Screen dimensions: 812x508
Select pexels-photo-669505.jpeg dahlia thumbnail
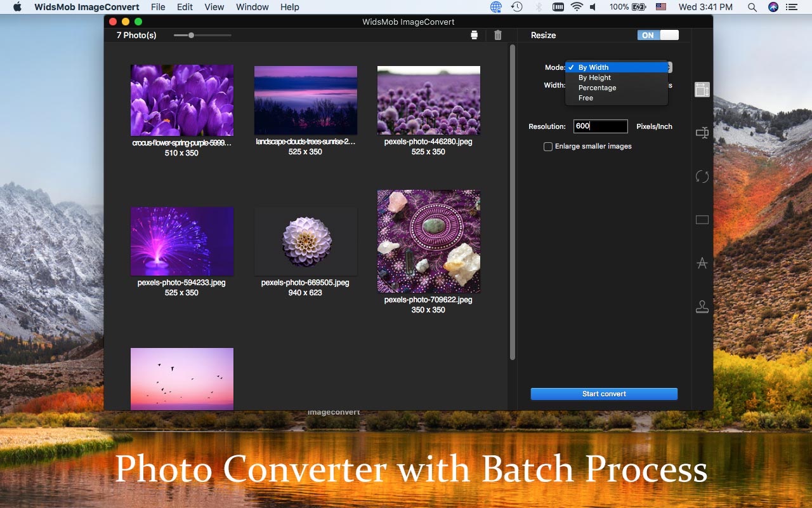(x=306, y=241)
